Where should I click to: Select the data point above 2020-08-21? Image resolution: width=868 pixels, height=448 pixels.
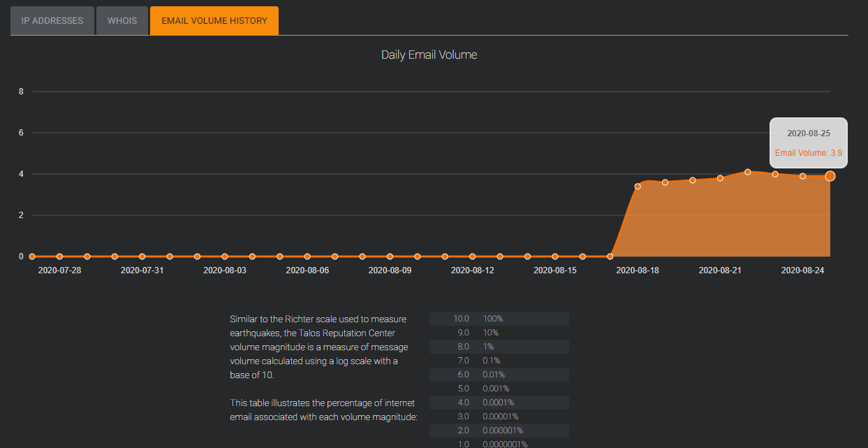[720, 178]
